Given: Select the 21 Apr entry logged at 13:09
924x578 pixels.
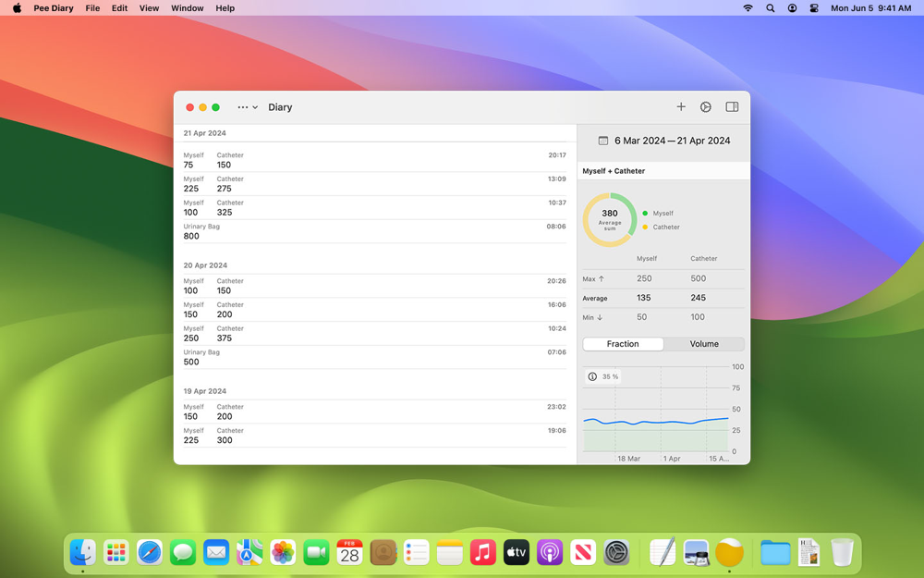Looking at the screenshot, I should [375, 183].
